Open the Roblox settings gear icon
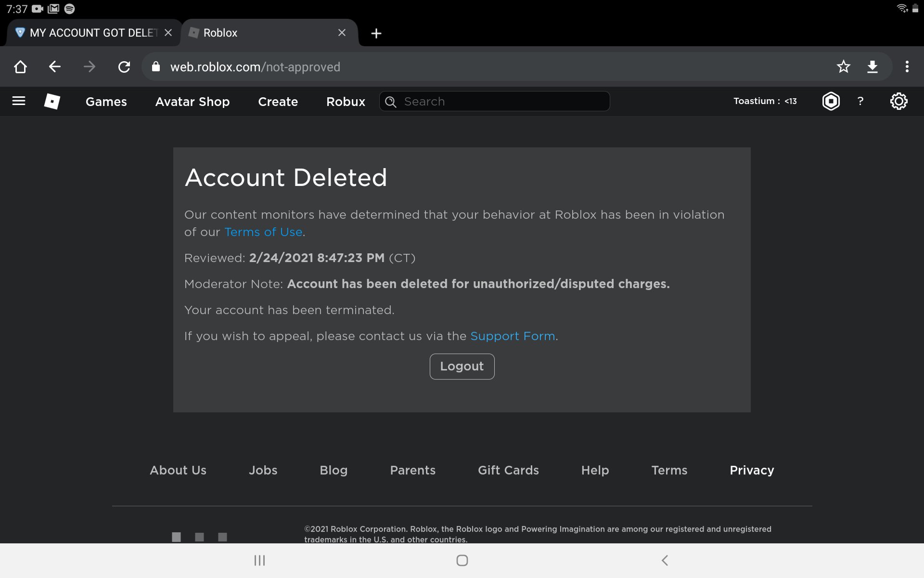Viewport: 924px width, 578px height. [x=899, y=101]
